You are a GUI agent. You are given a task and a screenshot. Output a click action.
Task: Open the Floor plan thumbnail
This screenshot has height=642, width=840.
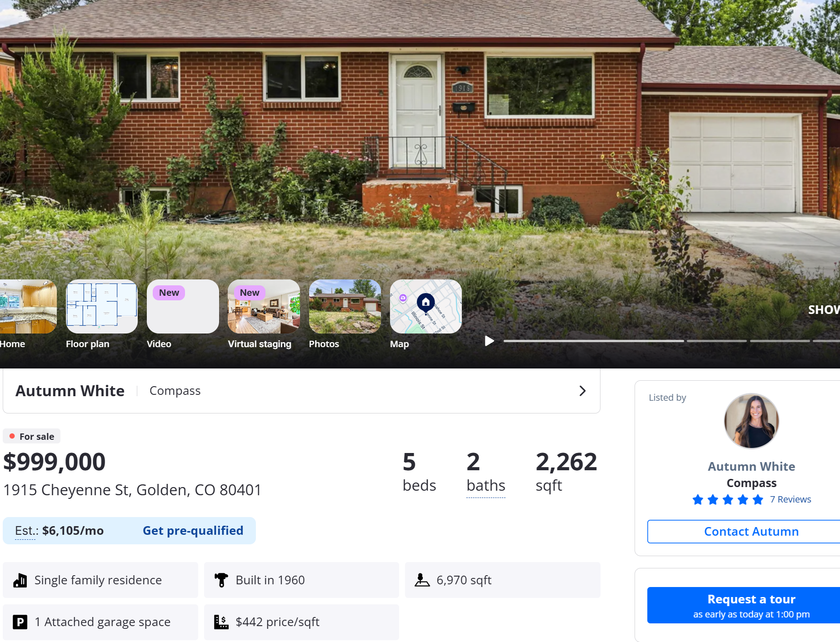coord(102,306)
